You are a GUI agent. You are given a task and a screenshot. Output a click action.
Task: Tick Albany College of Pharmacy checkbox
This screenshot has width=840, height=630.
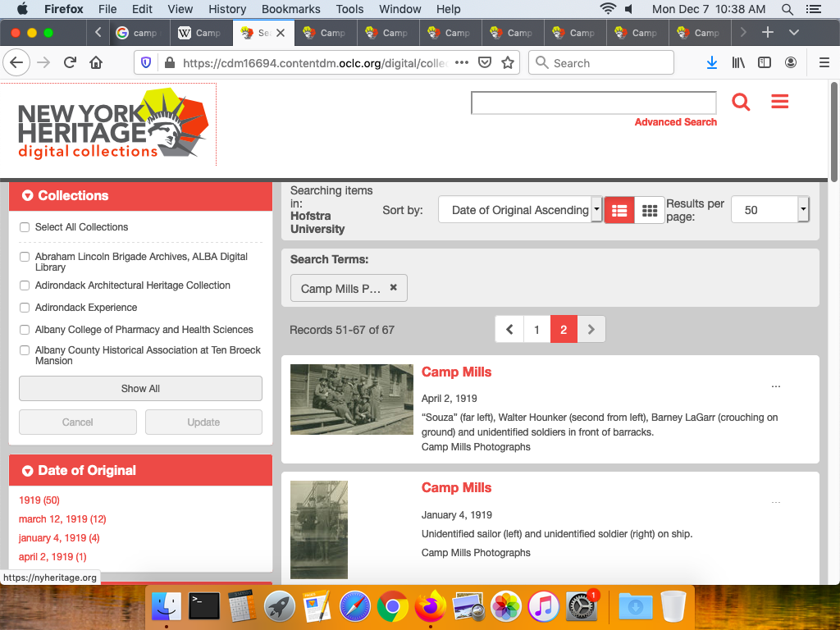tap(25, 330)
